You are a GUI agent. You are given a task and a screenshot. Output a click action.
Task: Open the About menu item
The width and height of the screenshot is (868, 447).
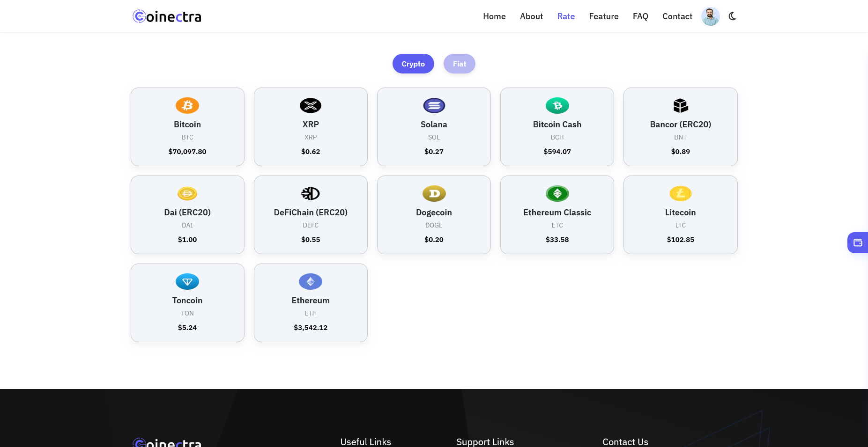pyautogui.click(x=531, y=16)
